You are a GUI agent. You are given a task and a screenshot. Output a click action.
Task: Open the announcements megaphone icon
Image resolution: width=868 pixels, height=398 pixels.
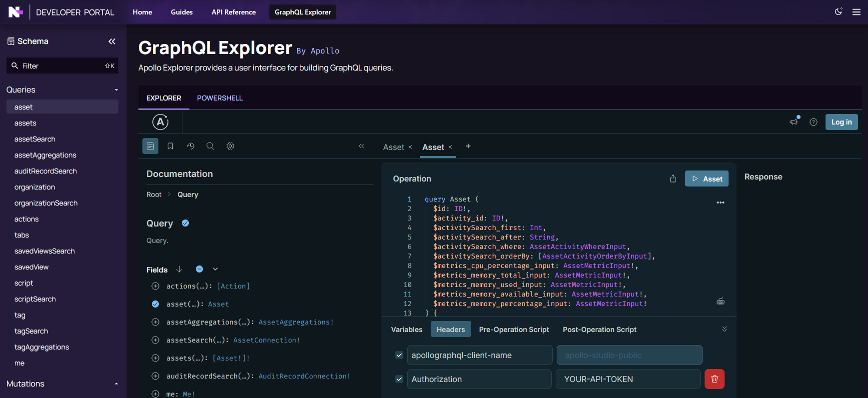(794, 122)
